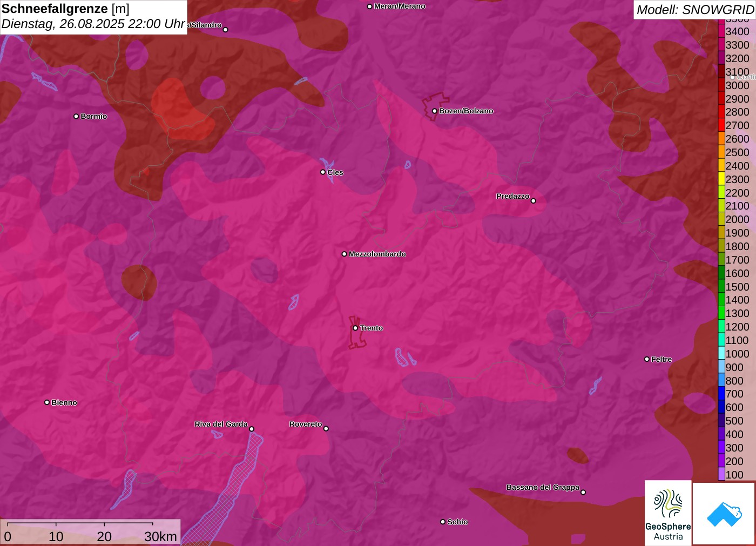Click the Bolzano city boundary outline
This screenshot has height=546, width=756.
(x=435, y=106)
